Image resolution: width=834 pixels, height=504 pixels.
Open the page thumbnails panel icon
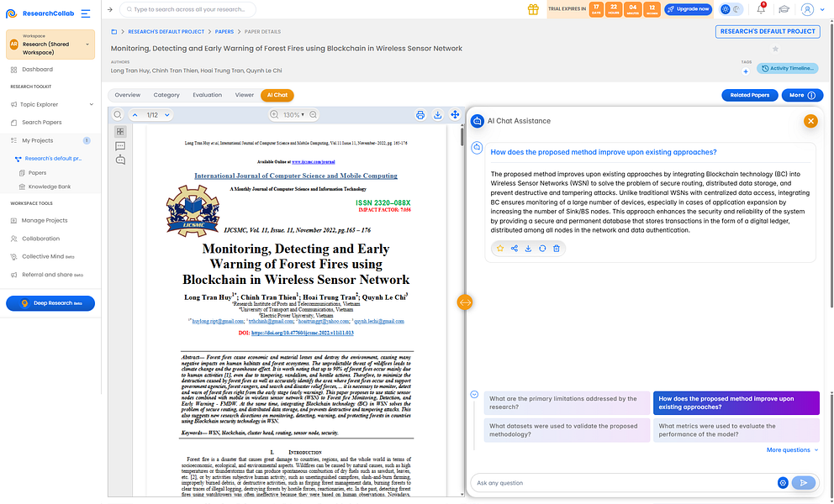pyautogui.click(x=120, y=132)
